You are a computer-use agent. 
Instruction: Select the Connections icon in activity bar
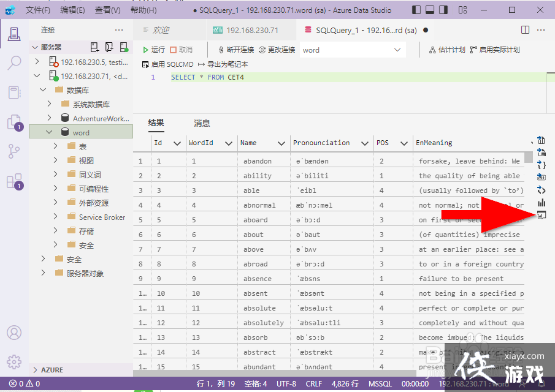(14, 34)
